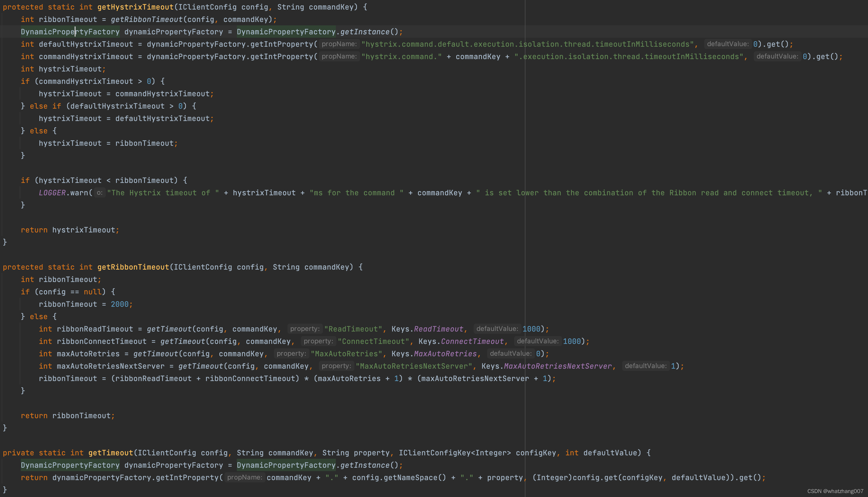Click the getNameSpace() call in the last return statement
The width and height of the screenshot is (868, 497).
click(x=414, y=478)
